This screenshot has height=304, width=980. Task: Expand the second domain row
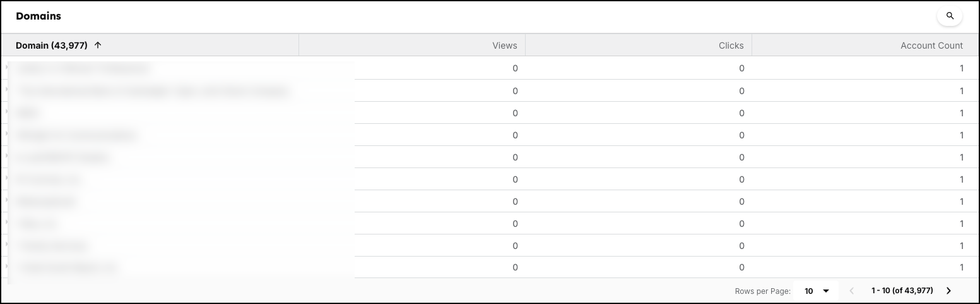coord(7,89)
